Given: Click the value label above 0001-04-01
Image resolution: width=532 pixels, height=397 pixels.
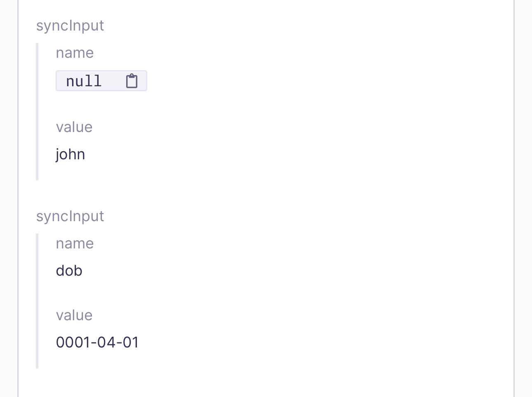Looking at the screenshot, I should point(74,315).
